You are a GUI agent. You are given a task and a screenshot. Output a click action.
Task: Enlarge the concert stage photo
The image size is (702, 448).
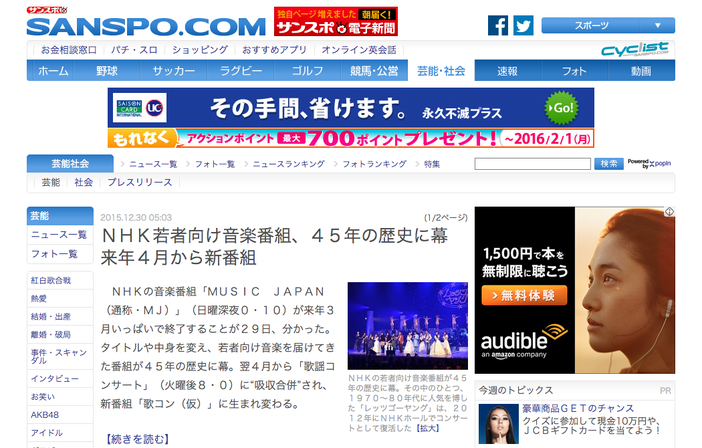click(407, 325)
